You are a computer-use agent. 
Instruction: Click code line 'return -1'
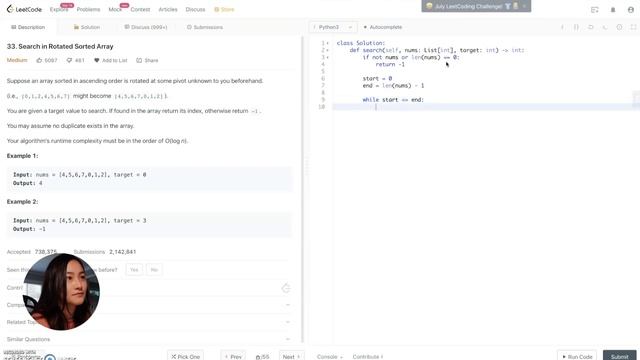click(390, 64)
